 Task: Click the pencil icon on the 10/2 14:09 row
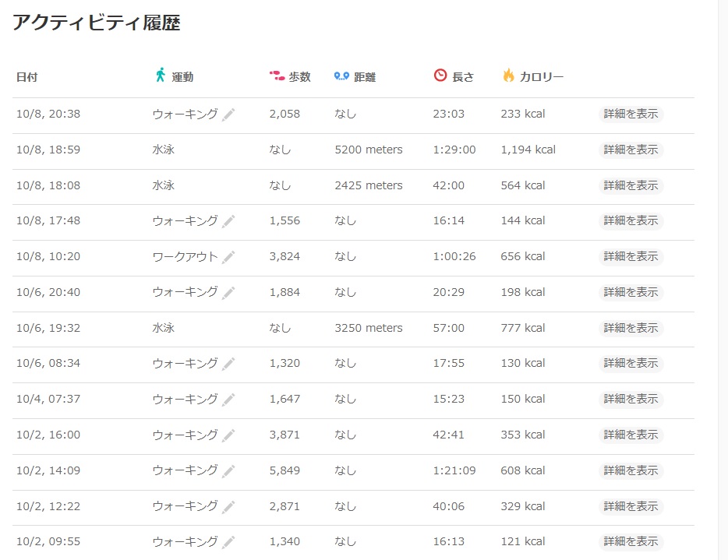point(228,471)
